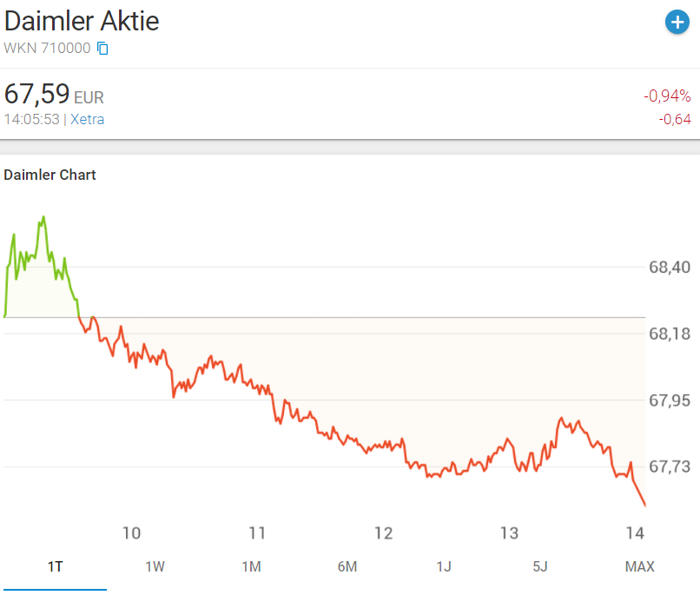Image resolution: width=700 pixels, height=595 pixels.
Task: Click the 68,40 price axis label
Action: coord(670,268)
